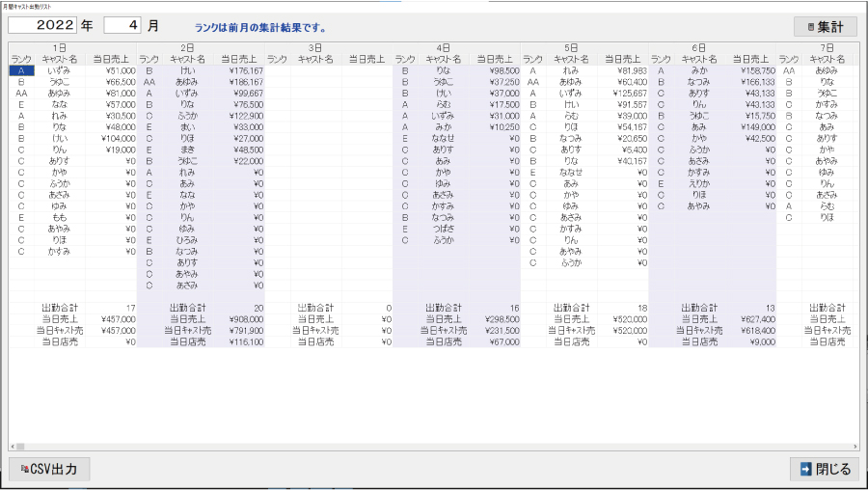This screenshot has width=868, height=490.
Task: Click the horizontal scrollbar right arrow
Action: [854, 448]
